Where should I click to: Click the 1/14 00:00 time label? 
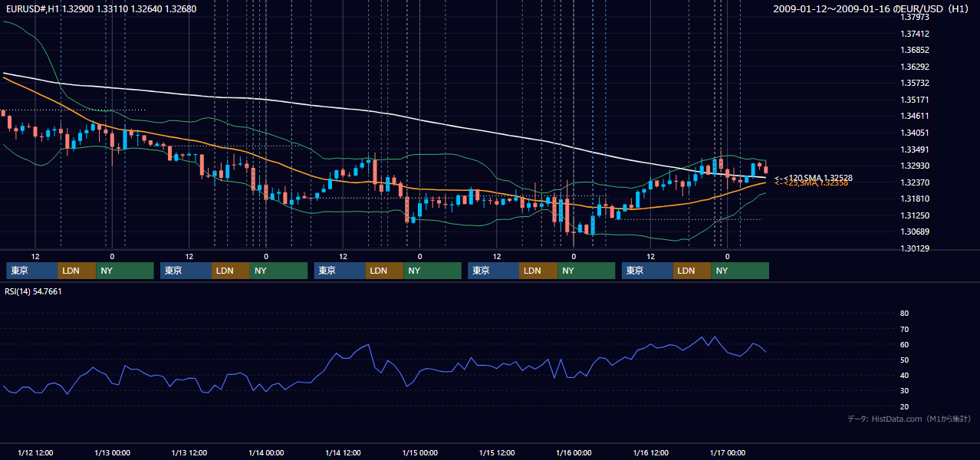(x=266, y=453)
